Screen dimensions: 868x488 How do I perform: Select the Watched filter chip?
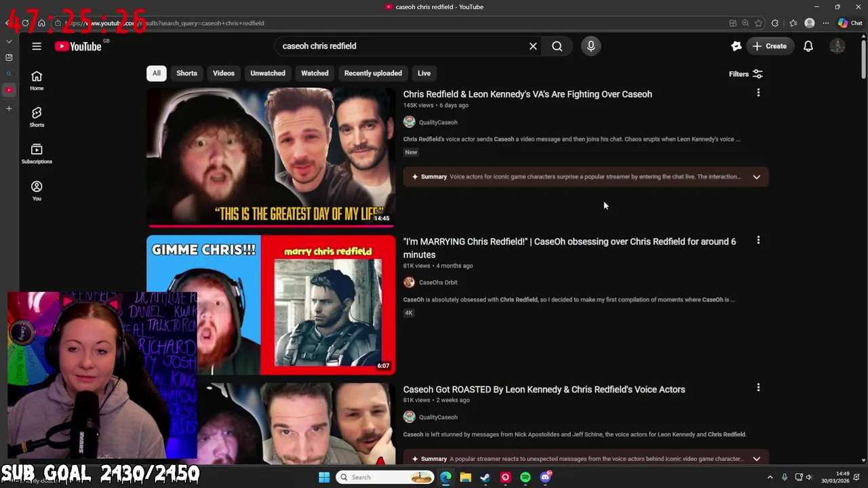click(315, 73)
